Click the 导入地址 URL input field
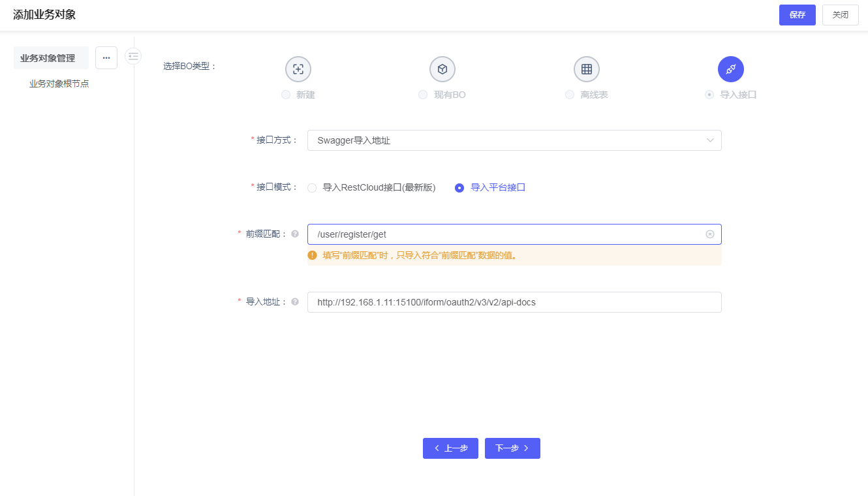 [x=514, y=302]
